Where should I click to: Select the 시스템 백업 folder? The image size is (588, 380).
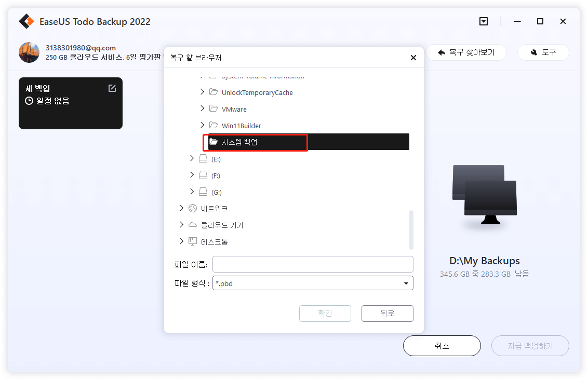[239, 141]
